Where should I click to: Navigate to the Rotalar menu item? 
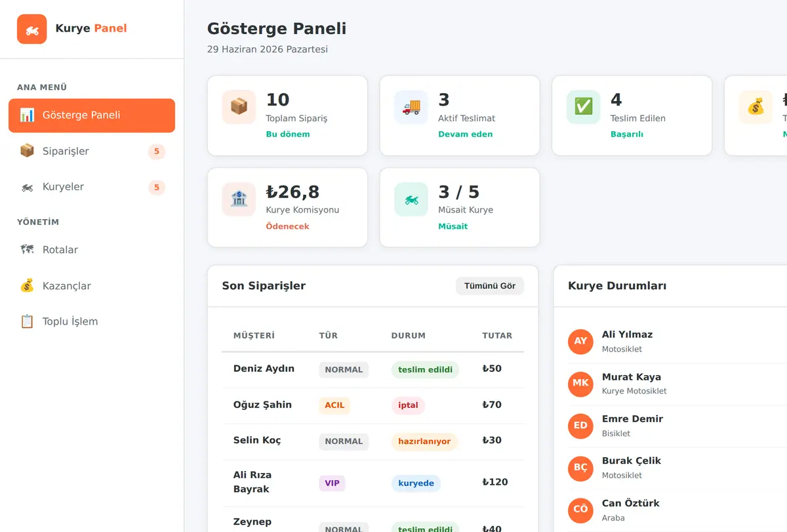(92, 250)
